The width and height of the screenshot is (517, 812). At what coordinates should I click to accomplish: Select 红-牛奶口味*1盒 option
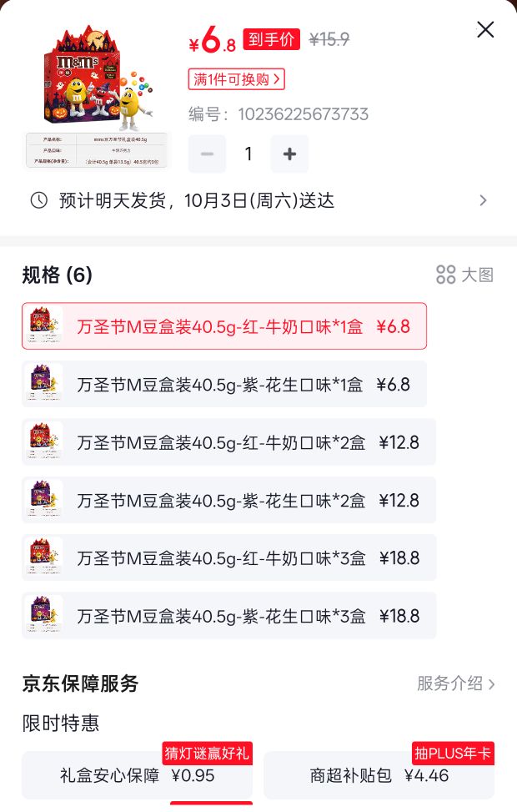point(224,326)
